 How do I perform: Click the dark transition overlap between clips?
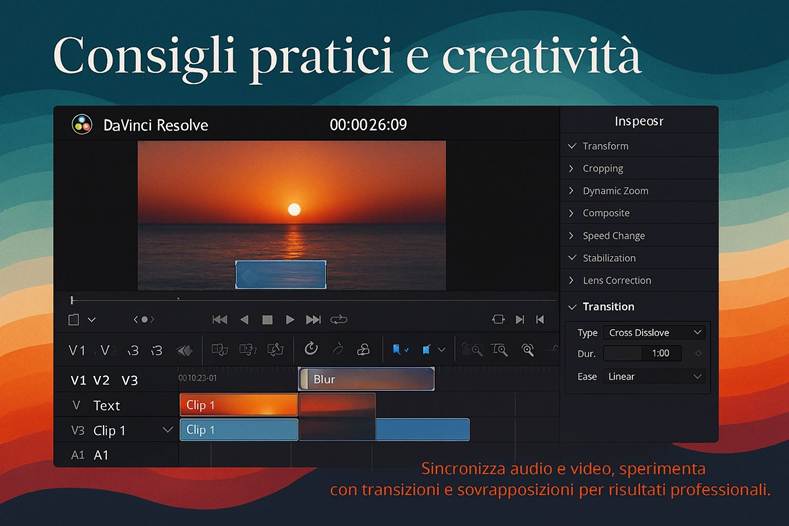point(337,417)
